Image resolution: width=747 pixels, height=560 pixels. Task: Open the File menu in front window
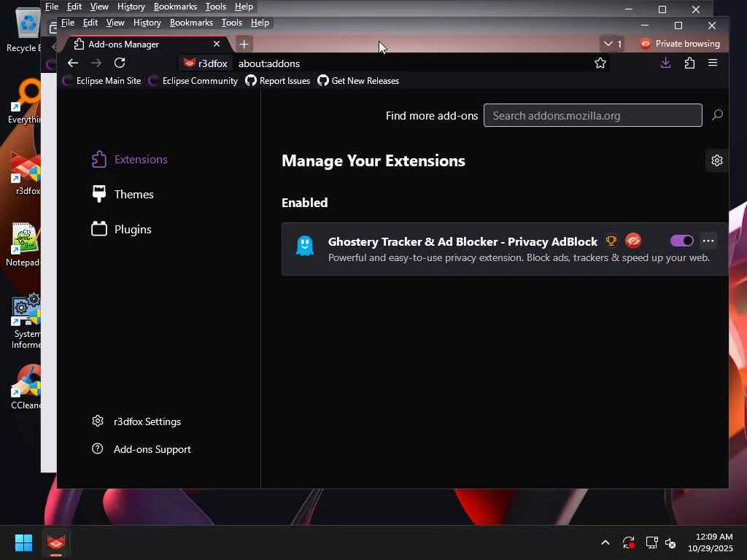[x=68, y=23]
